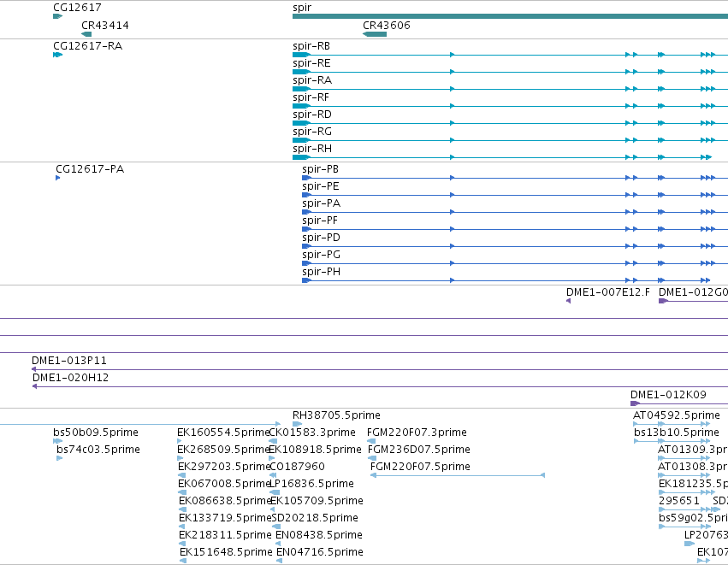Select EST AT04592.5prime
The image size is (728, 565).
pos(677,415)
